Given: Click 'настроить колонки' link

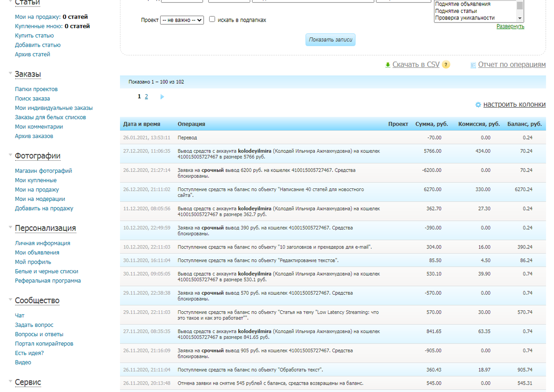Looking at the screenshot, I should pyautogui.click(x=514, y=104).
